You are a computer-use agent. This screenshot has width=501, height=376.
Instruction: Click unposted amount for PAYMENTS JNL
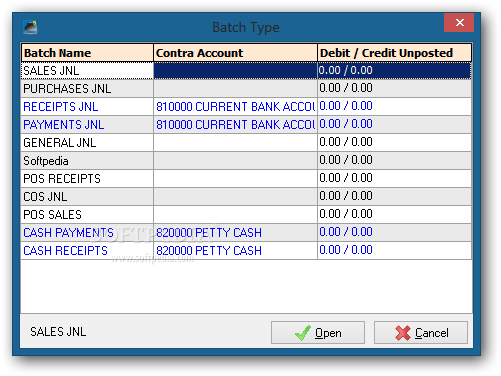[x=395, y=125]
